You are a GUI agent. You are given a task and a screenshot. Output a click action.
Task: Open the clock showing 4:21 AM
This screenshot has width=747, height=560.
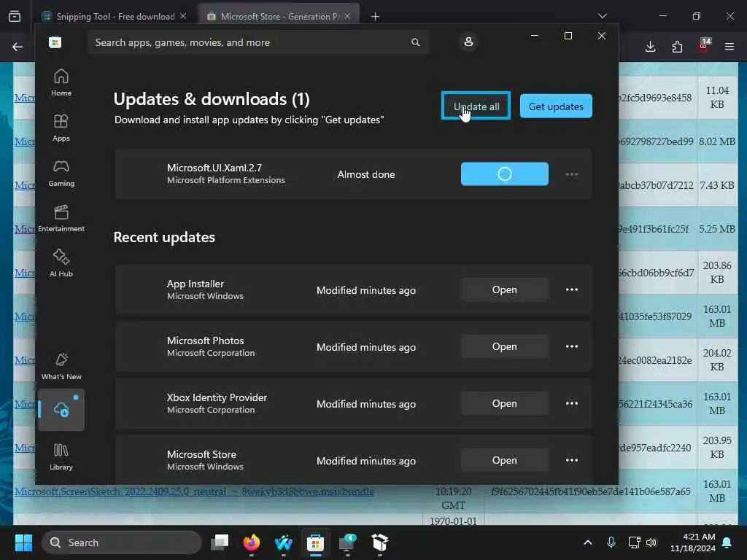pyautogui.click(x=693, y=542)
